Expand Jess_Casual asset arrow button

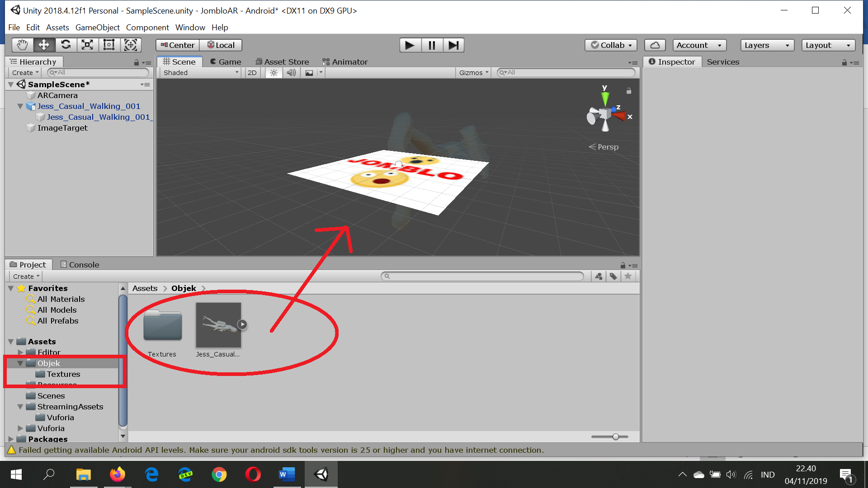point(242,324)
